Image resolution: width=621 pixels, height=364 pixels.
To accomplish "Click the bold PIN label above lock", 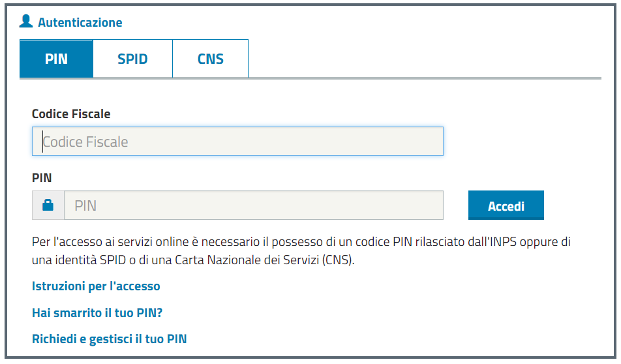I will tap(42, 178).
